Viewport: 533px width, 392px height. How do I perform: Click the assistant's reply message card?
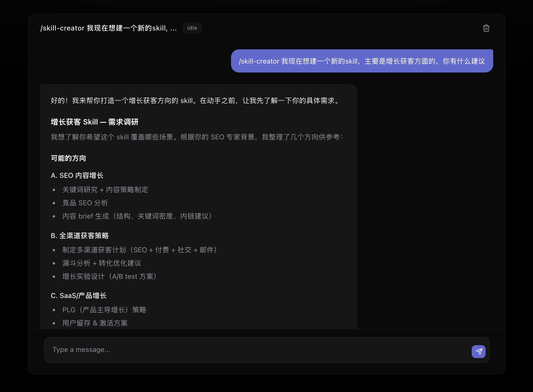[199, 205]
